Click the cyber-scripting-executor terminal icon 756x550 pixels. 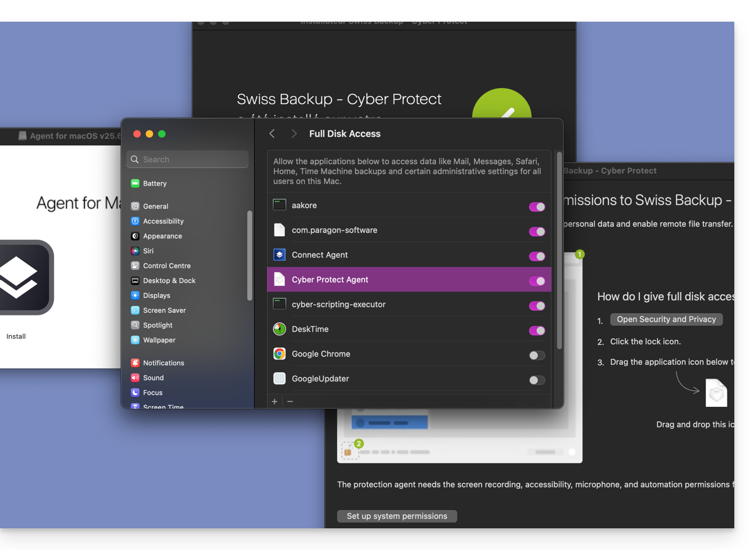click(279, 304)
